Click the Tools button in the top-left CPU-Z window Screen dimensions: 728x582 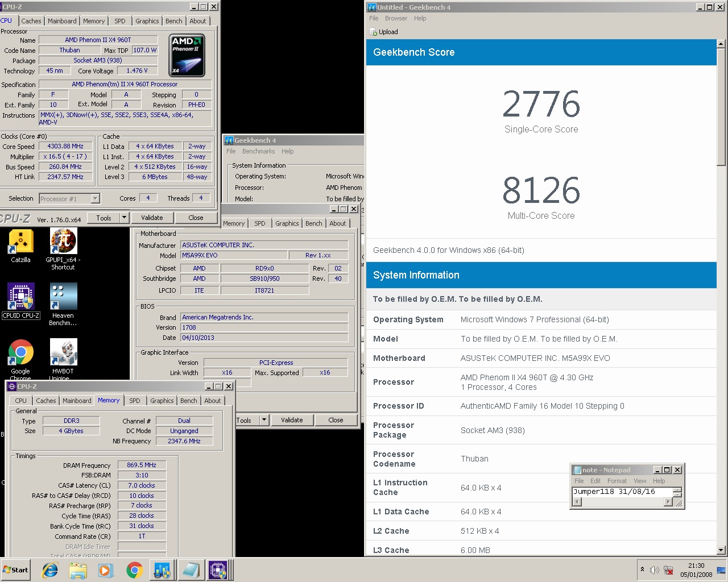click(x=104, y=218)
